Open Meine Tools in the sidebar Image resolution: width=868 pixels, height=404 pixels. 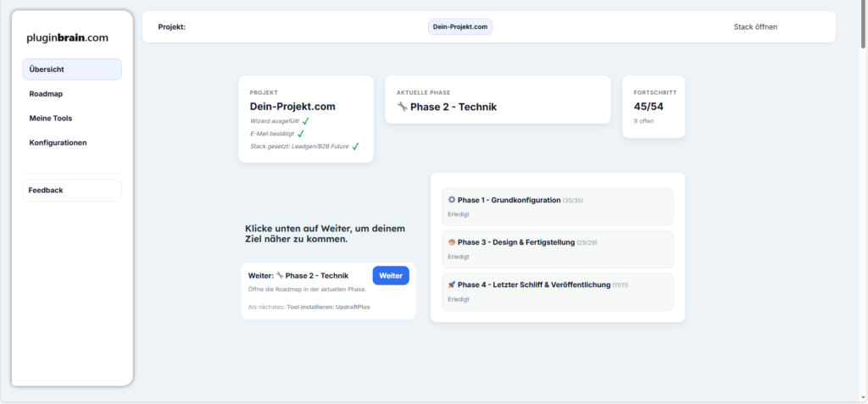(x=72, y=119)
